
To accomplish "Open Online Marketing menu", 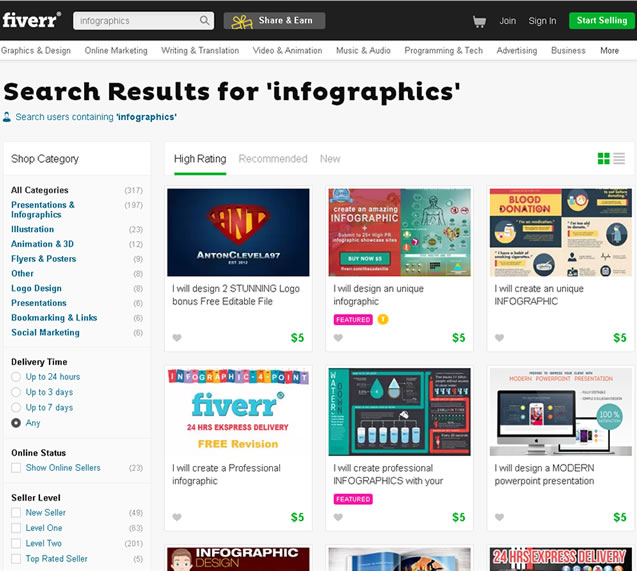I will click(x=116, y=51).
